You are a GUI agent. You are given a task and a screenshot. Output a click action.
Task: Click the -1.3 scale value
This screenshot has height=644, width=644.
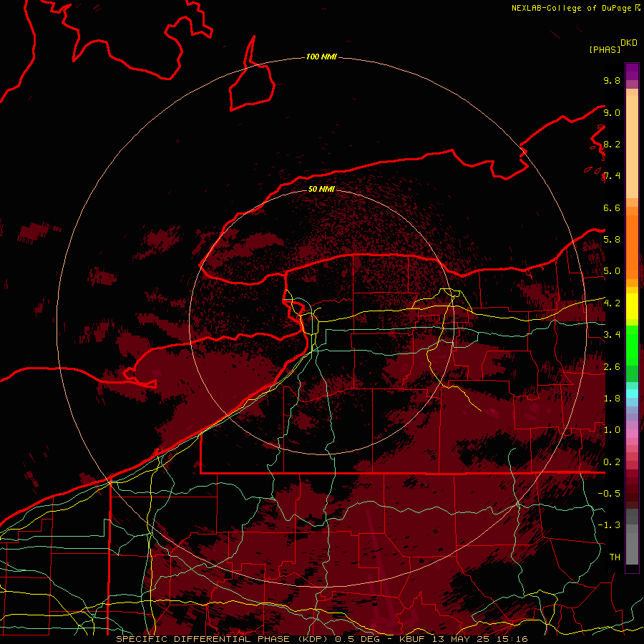pos(609,525)
